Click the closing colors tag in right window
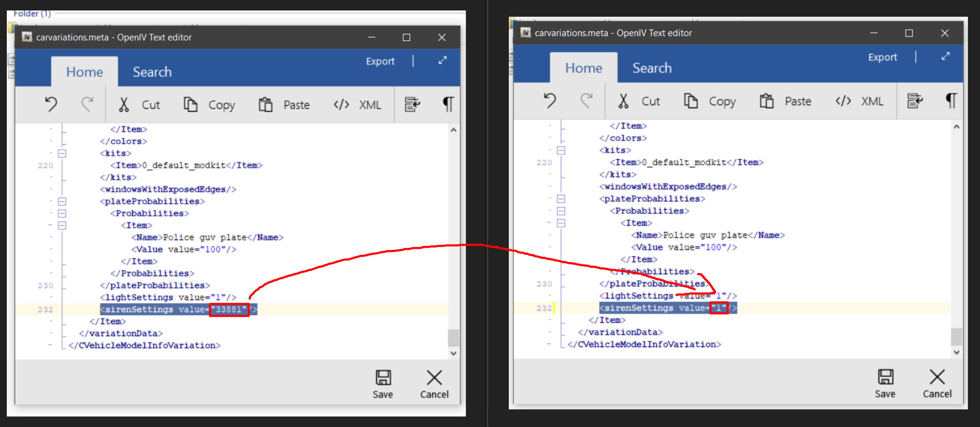The width and height of the screenshot is (980, 427). 623,138
